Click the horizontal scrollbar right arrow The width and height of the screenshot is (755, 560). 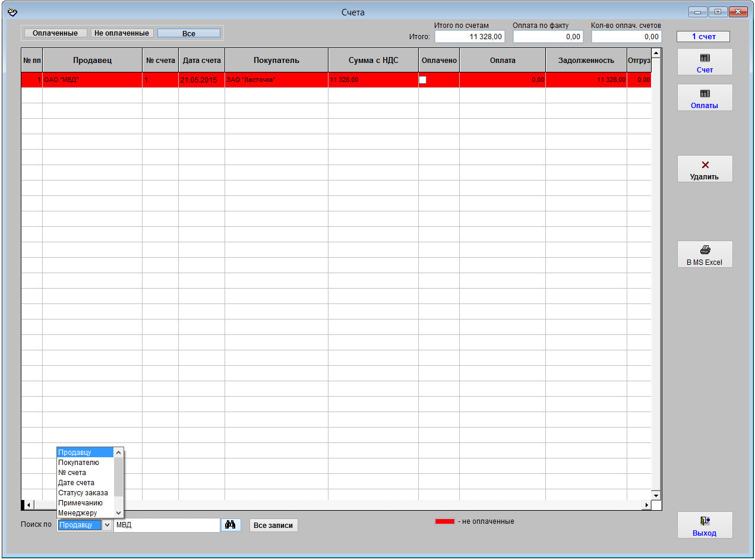pos(647,505)
